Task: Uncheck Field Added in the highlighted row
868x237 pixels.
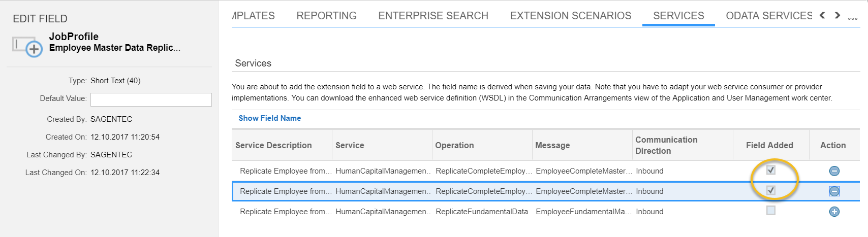Action: pyautogui.click(x=771, y=190)
